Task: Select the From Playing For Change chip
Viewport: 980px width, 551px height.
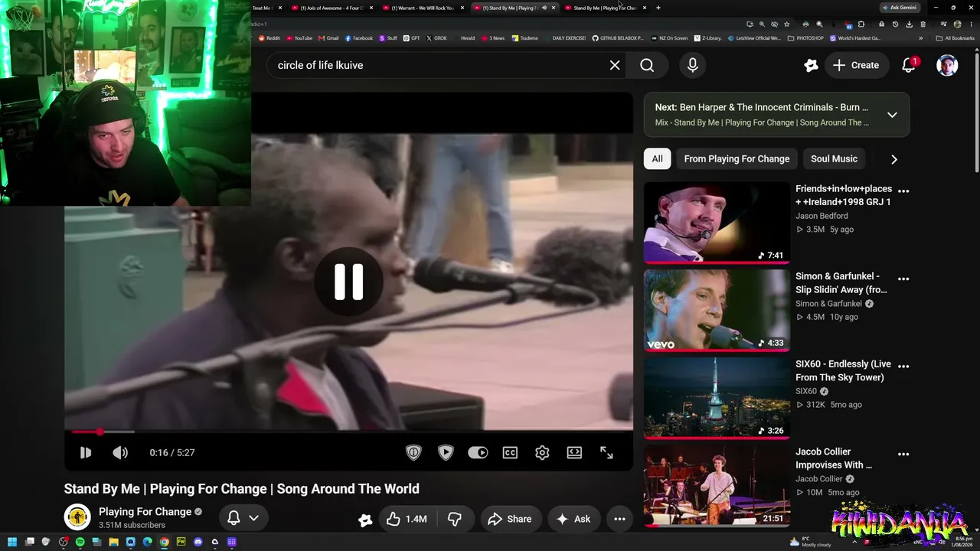Action: pyautogui.click(x=737, y=158)
